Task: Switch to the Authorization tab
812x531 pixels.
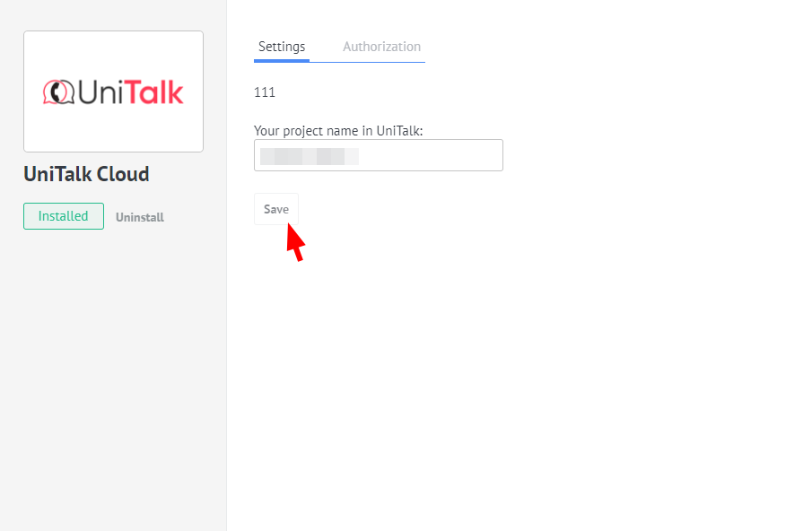Action: (x=381, y=47)
